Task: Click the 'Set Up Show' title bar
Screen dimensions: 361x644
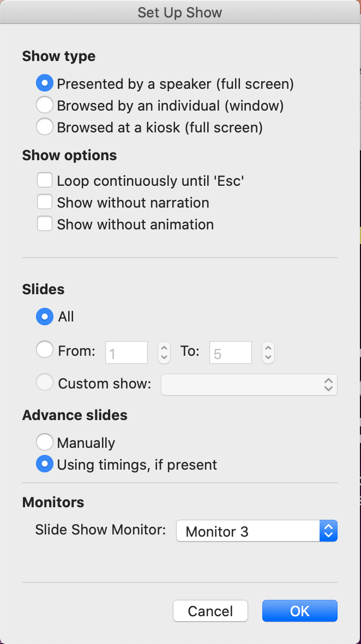Action: pos(180,12)
